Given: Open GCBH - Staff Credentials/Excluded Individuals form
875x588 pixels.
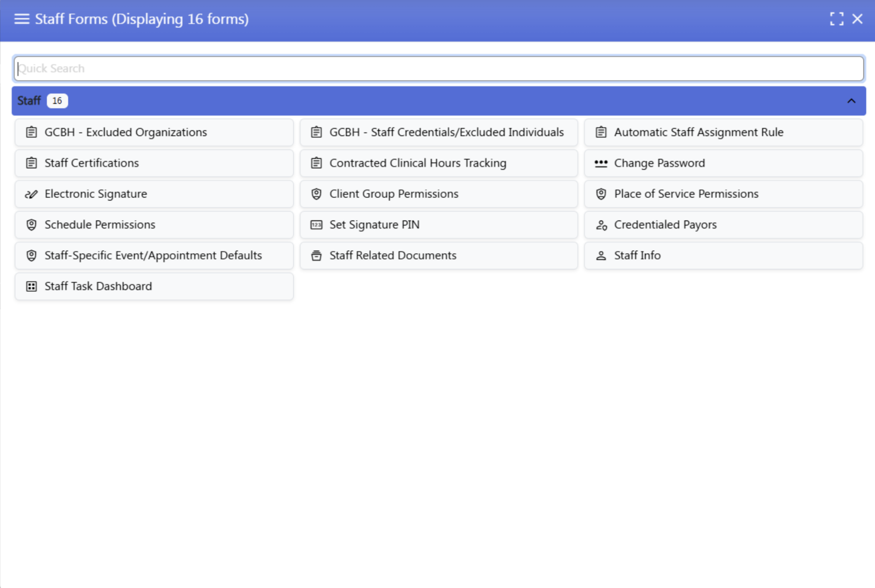Looking at the screenshot, I should pos(439,132).
